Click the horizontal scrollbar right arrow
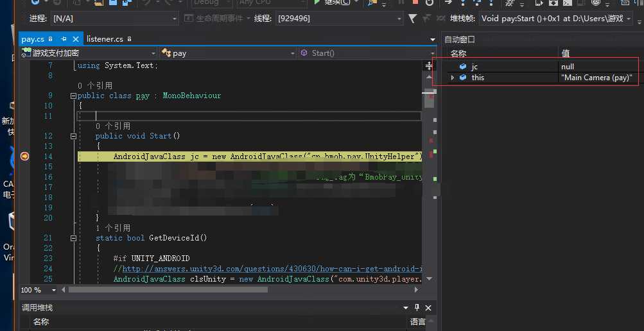 tap(417, 289)
